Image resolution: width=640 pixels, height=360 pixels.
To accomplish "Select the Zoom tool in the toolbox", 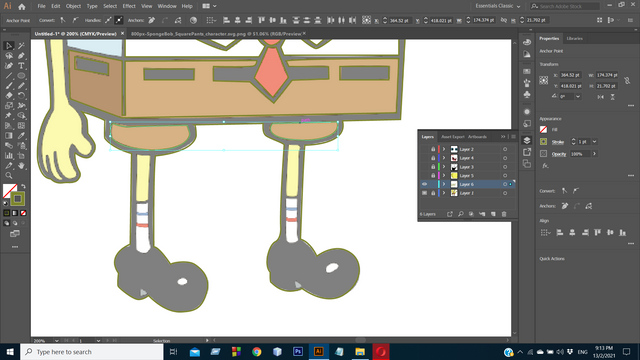I will point(9,176).
